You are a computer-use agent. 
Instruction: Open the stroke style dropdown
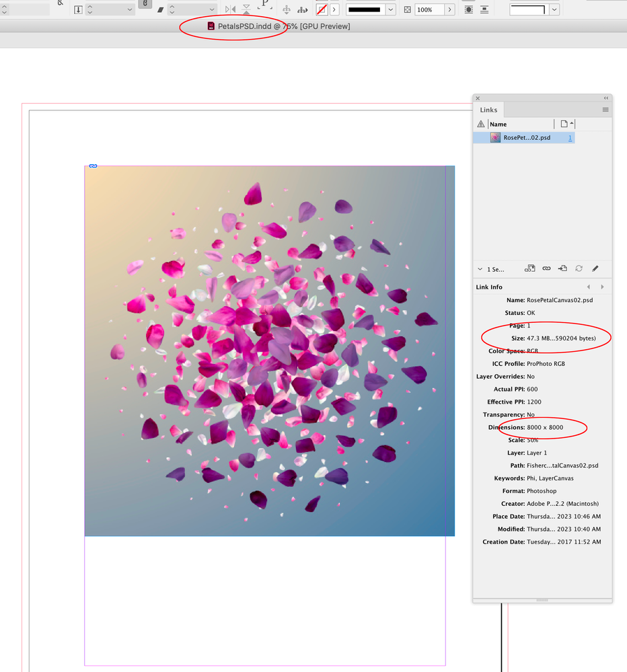click(x=390, y=9)
